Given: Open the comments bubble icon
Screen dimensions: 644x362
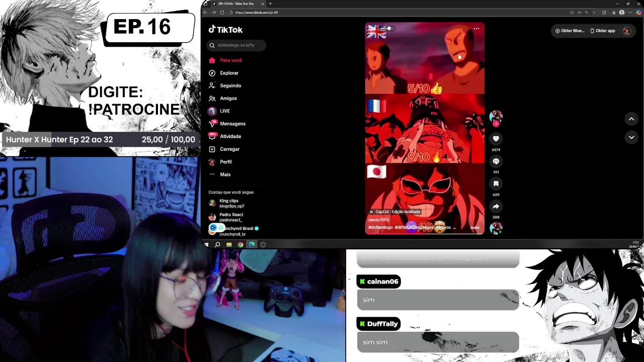Looking at the screenshot, I should coord(496,161).
